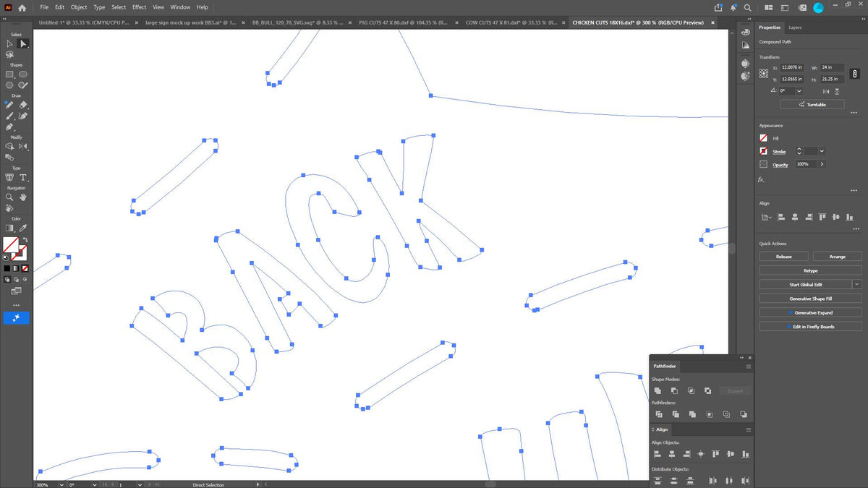Viewport: 868px width, 488px height.
Task: Set toolbar color mode to None
Action: pyautogui.click(x=25, y=268)
